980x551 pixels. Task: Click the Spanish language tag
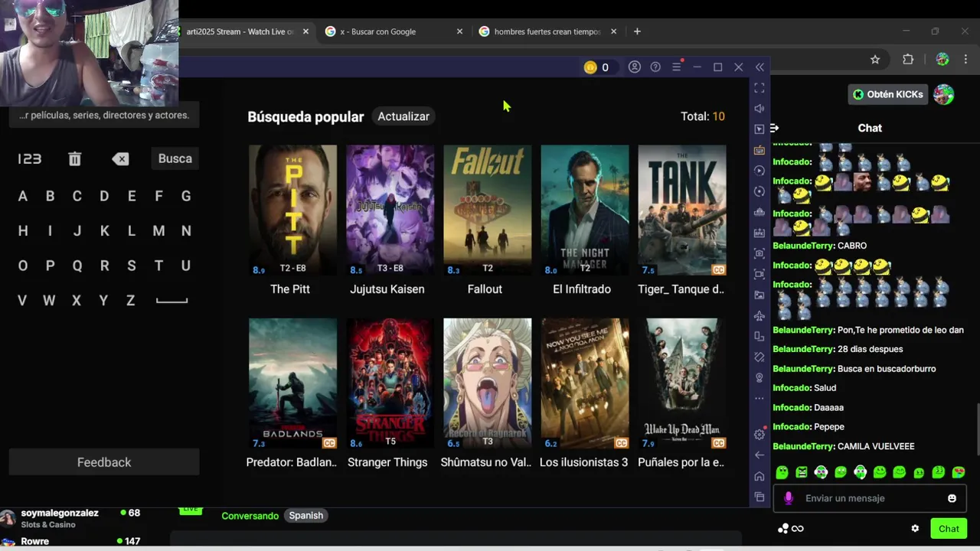[306, 516]
